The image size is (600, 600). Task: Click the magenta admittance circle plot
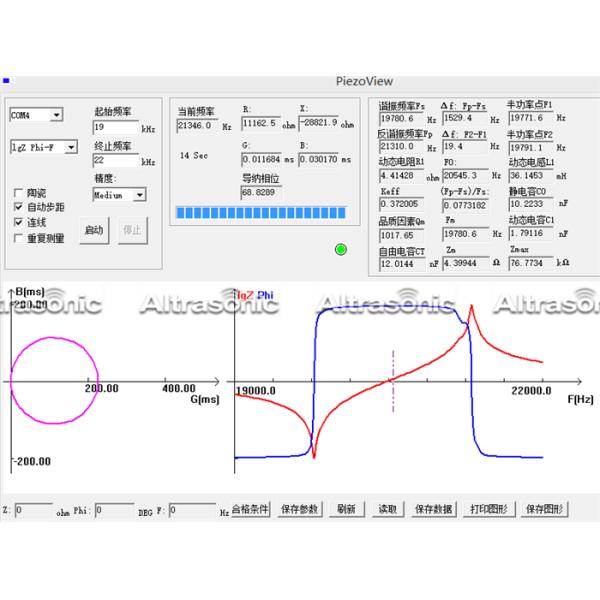(54, 380)
